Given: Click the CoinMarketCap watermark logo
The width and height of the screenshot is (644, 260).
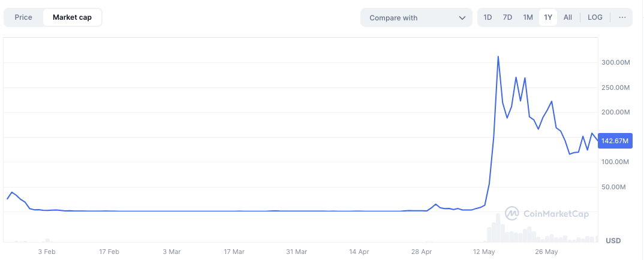Looking at the screenshot, I should 546,213.
